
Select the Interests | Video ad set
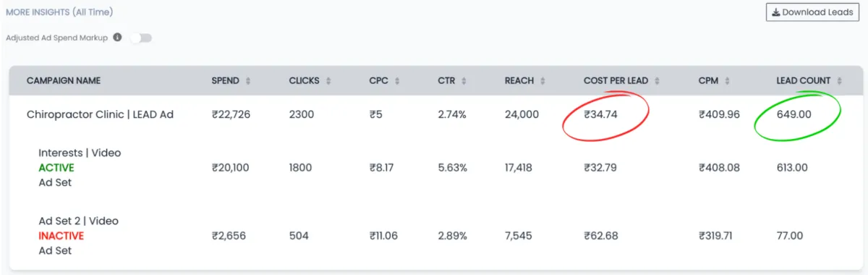pyautogui.click(x=80, y=153)
